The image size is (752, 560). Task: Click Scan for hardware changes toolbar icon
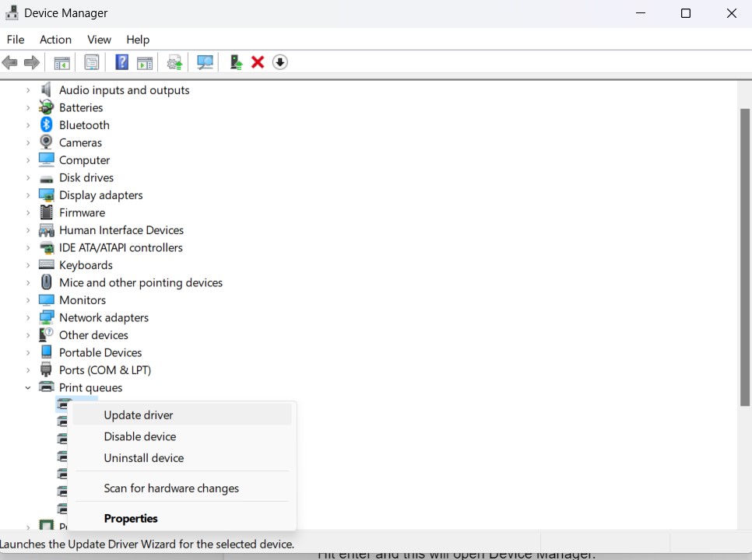(205, 62)
